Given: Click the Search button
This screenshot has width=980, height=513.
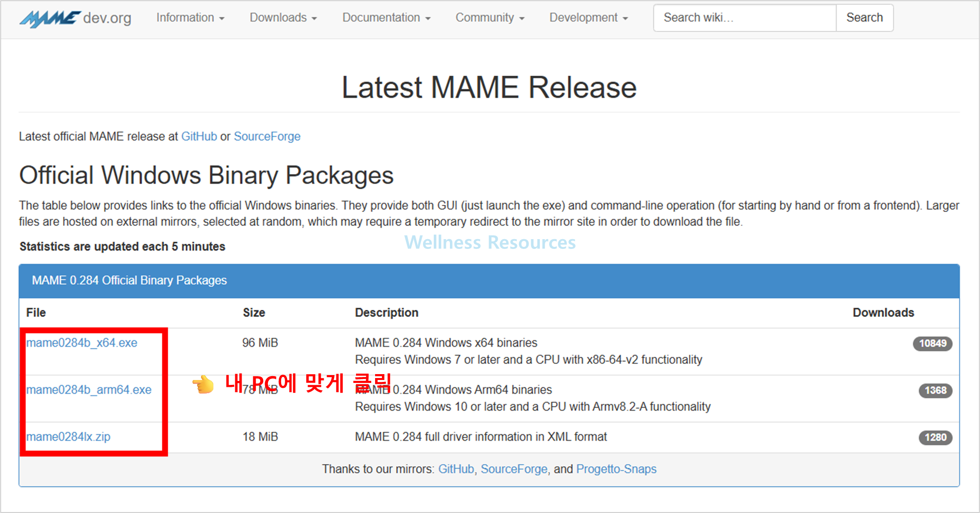Looking at the screenshot, I should (x=865, y=18).
